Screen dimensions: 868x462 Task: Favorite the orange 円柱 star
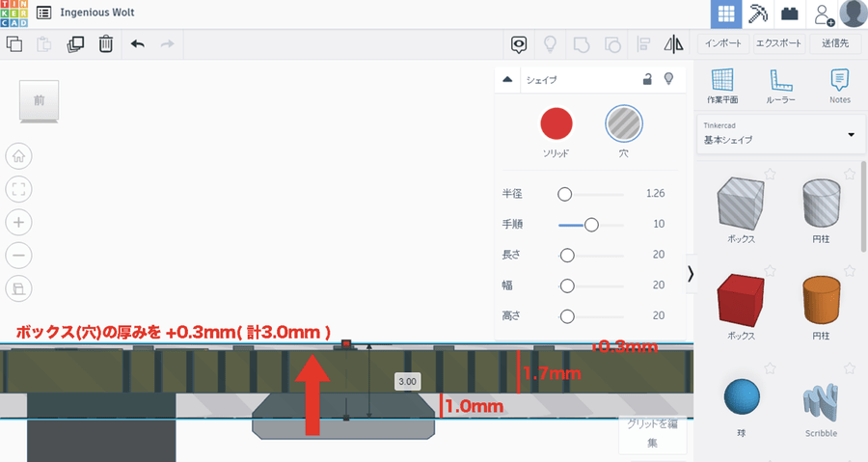coord(849,271)
